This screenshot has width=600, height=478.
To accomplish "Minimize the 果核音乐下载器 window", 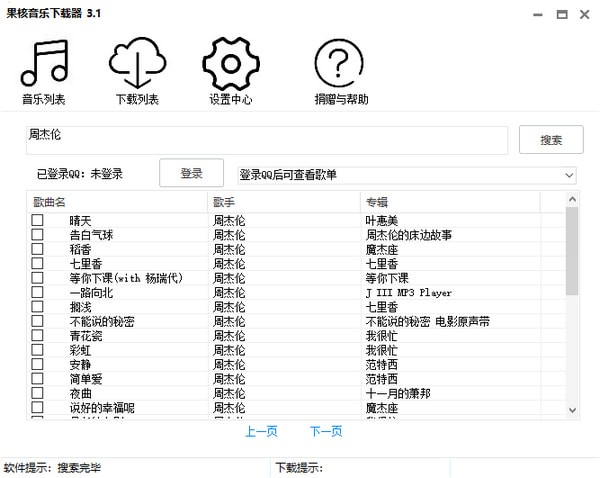I will (538, 15).
